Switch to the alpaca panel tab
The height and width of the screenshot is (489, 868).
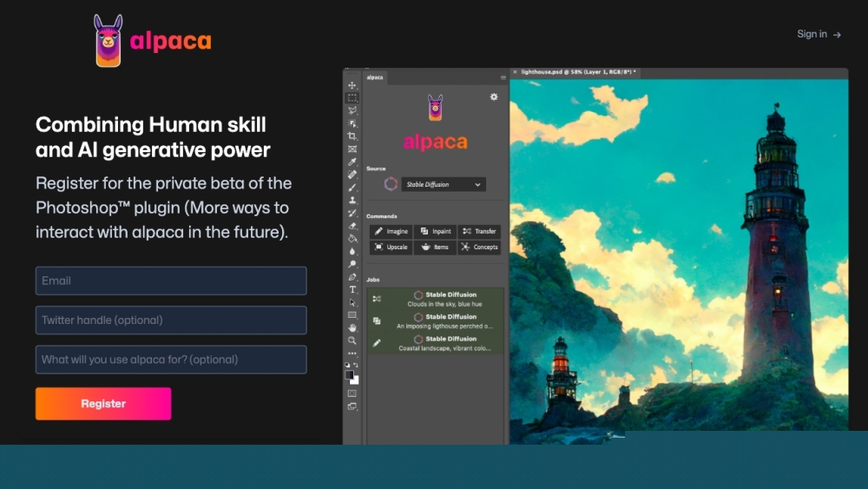coord(375,77)
